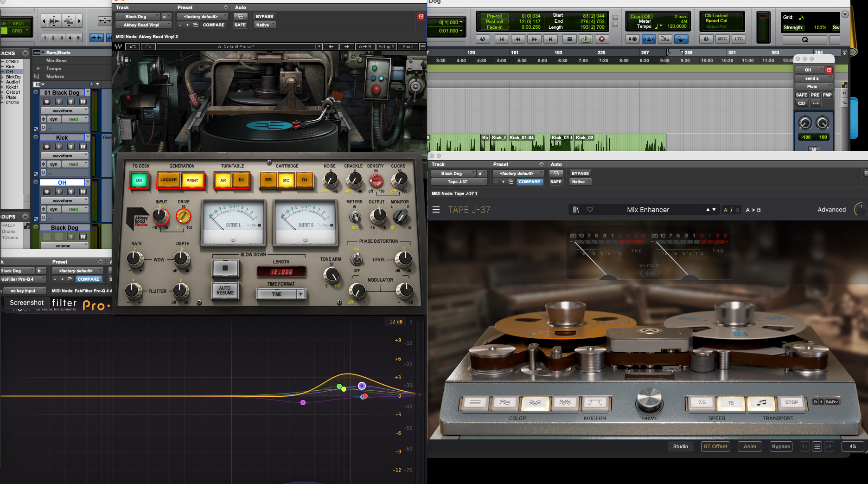Solo the 01 Black Dog track
This screenshot has height=484, width=868.
click(x=71, y=102)
